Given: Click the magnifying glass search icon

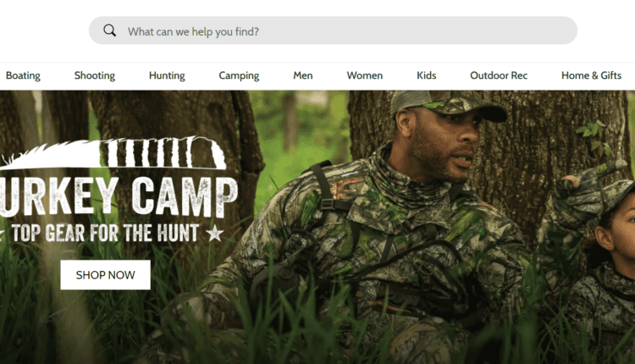Looking at the screenshot, I should (x=109, y=30).
